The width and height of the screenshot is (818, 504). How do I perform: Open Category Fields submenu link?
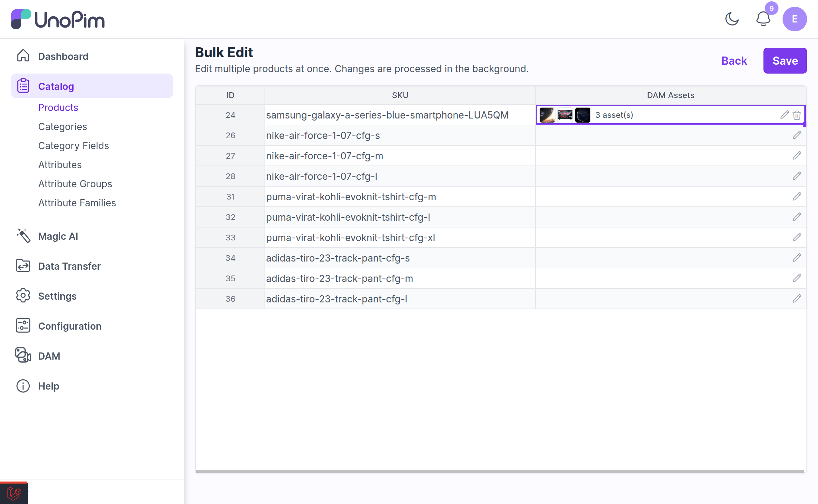(x=74, y=145)
